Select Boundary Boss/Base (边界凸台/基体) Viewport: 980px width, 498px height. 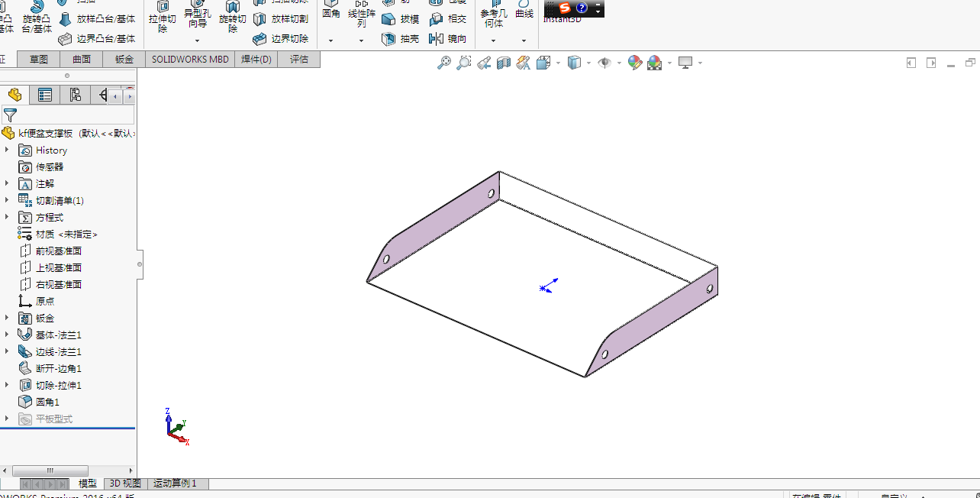(x=97, y=38)
